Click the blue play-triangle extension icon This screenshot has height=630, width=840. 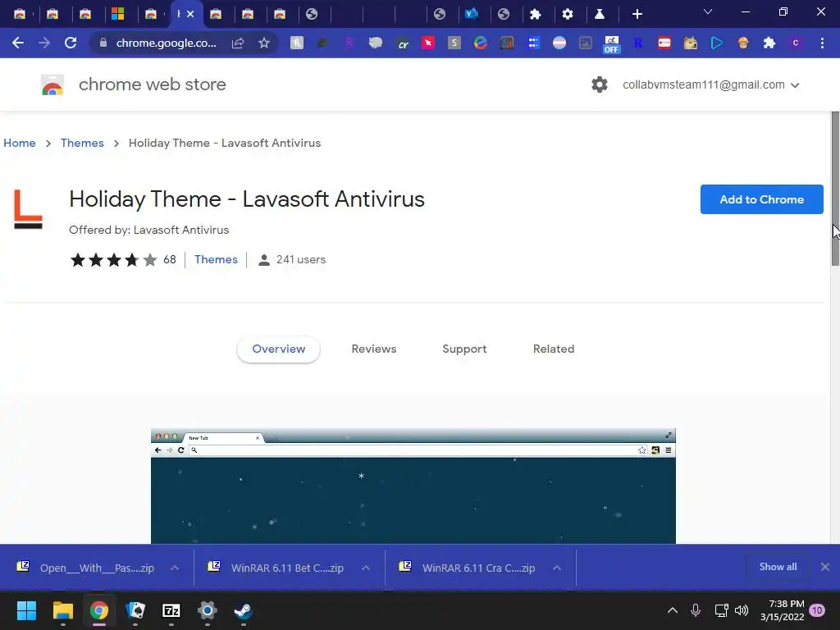[717, 43]
